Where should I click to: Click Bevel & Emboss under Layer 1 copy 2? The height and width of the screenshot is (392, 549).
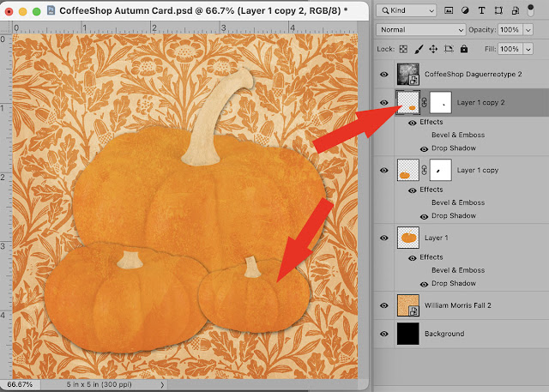tap(458, 136)
